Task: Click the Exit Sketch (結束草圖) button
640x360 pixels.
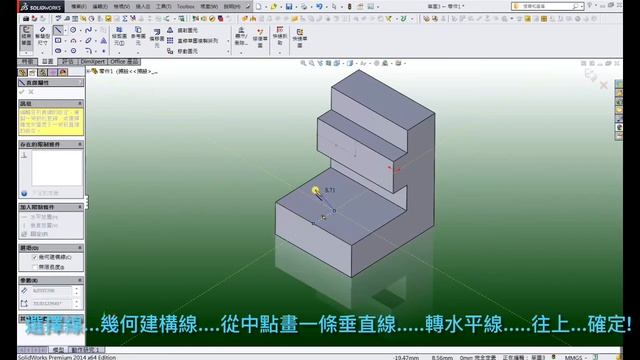Action: click(26, 36)
